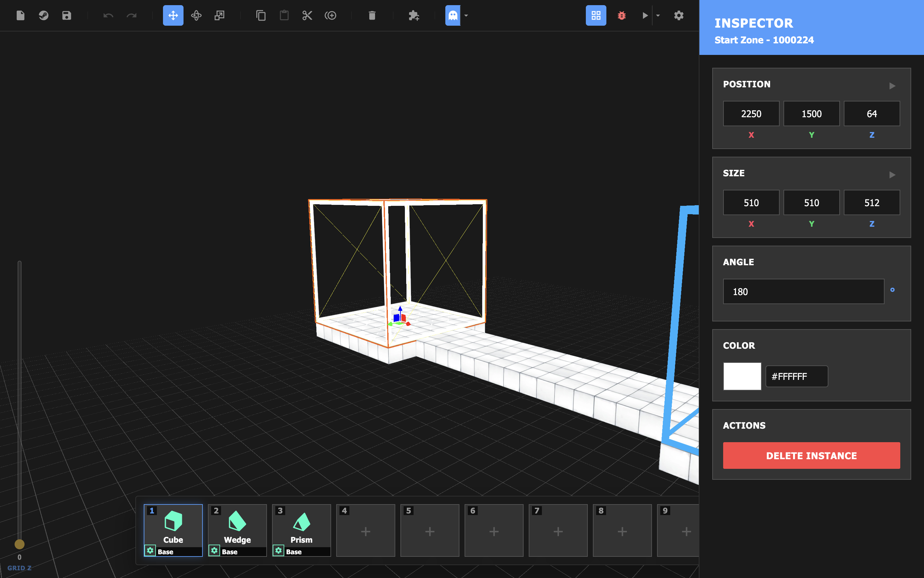The width and height of the screenshot is (924, 578).
Task: Open the ghost mode dropdown arrow
Action: pyautogui.click(x=466, y=15)
